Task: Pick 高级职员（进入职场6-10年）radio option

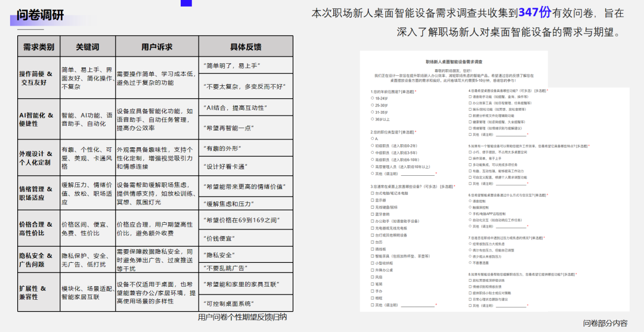Action: 371,160
